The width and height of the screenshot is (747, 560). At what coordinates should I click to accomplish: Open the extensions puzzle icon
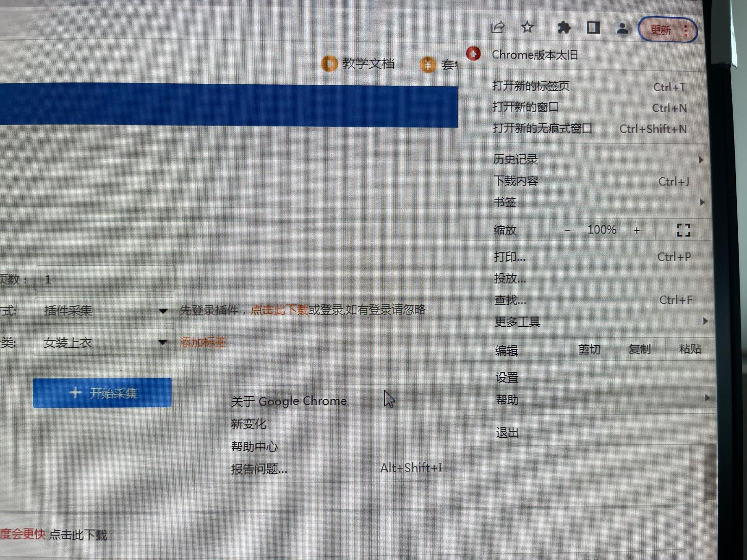563,28
